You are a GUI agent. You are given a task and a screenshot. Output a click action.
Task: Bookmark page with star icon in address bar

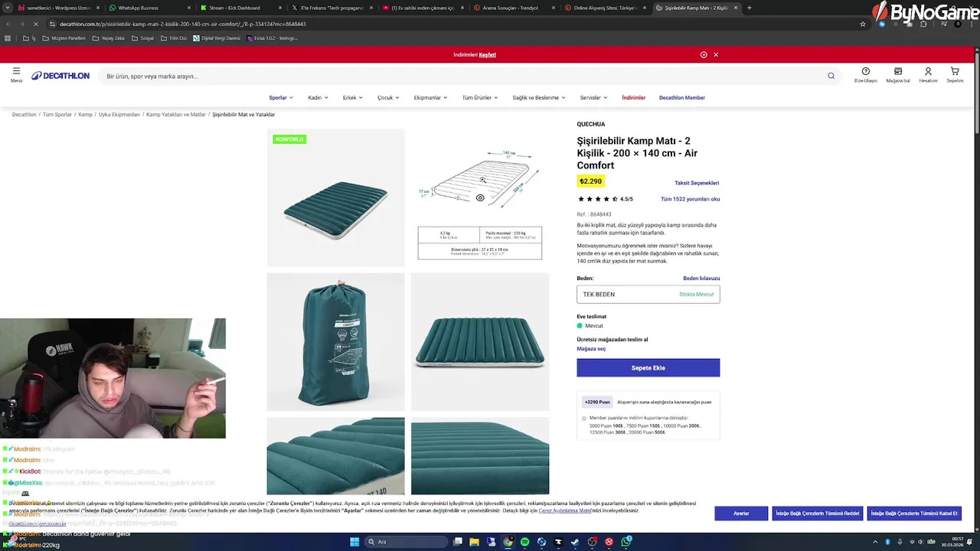pos(863,24)
